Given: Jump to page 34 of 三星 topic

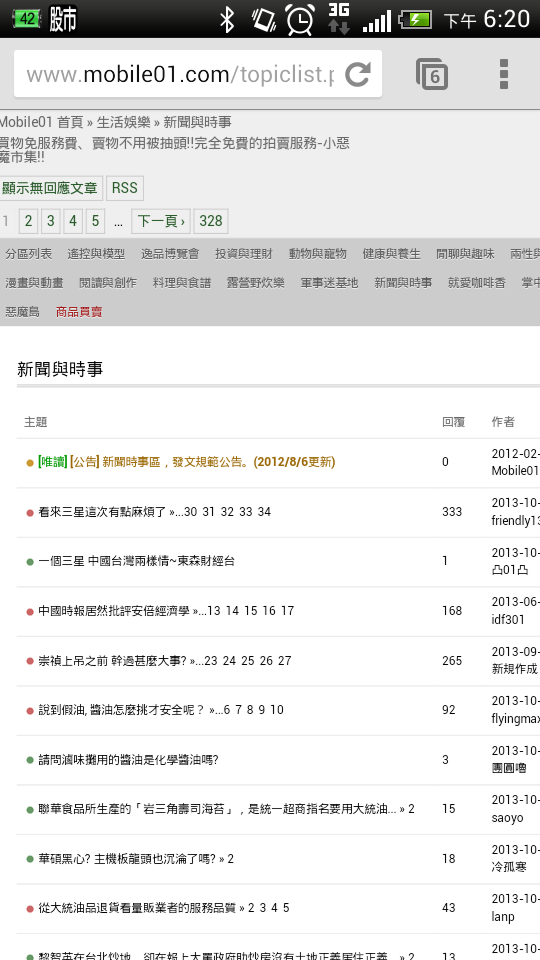Looking at the screenshot, I should click(x=264, y=512).
